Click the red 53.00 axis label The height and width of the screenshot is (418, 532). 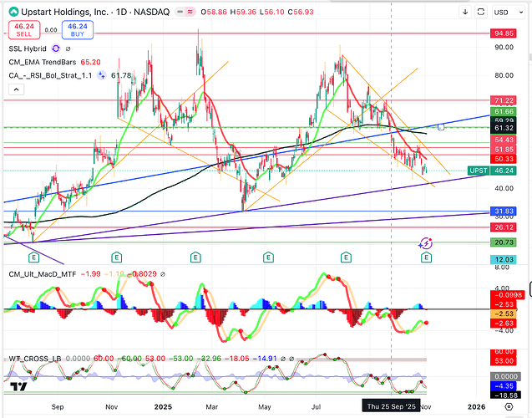504,360
